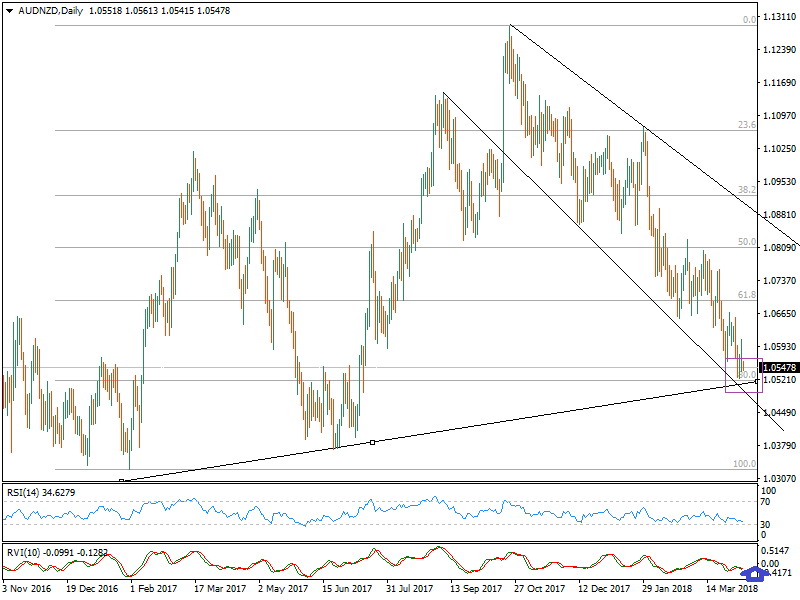Image resolution: width=800 pixels, height=600 pixels.
Task: Click the 27 Oct 2017 date label
Action: point(540,589)
